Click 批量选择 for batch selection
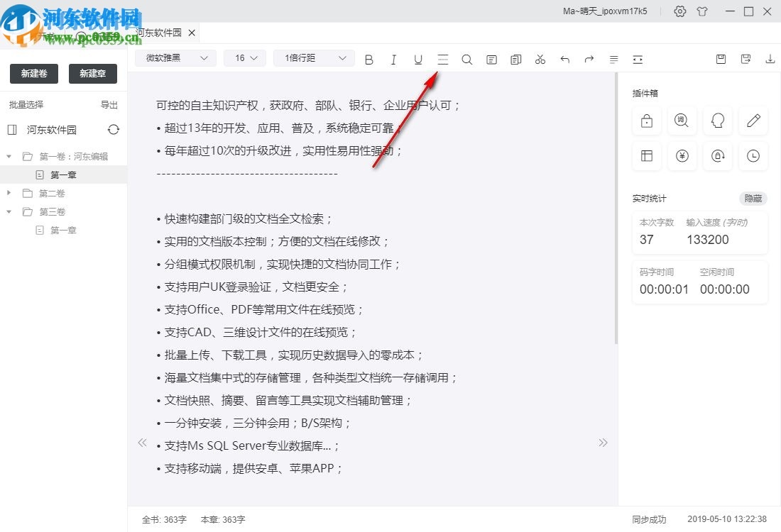Viewport: 781px width, 532px height. [27, 104]
